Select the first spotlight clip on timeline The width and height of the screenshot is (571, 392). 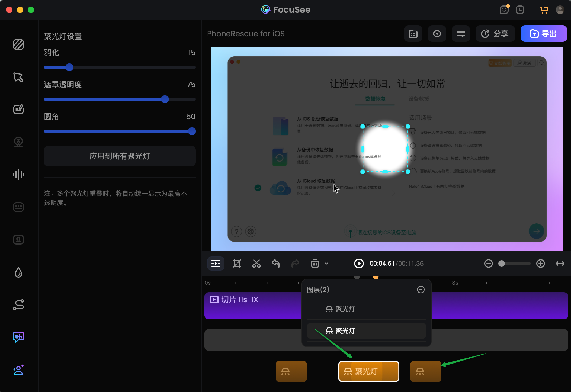[x=291, y=371]
